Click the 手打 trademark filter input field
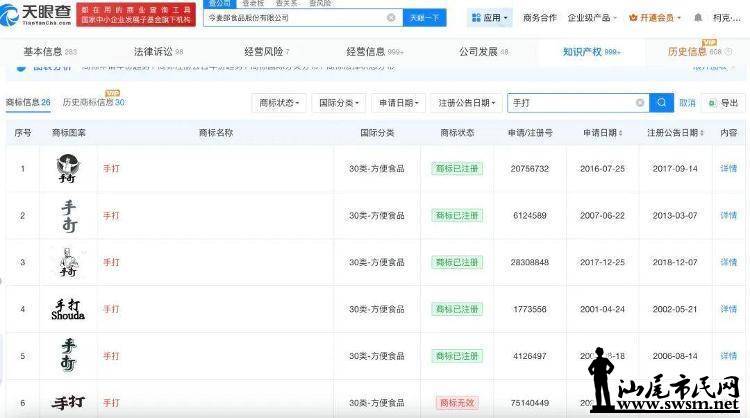The width and height of the screenshot is (750, 418). [x=570, y=103]
